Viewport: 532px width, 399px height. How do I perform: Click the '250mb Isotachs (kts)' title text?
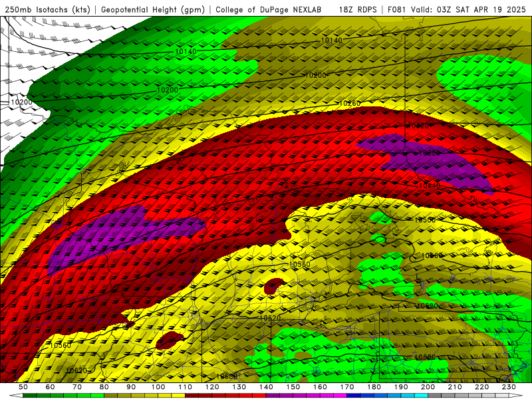coord(47,10)
